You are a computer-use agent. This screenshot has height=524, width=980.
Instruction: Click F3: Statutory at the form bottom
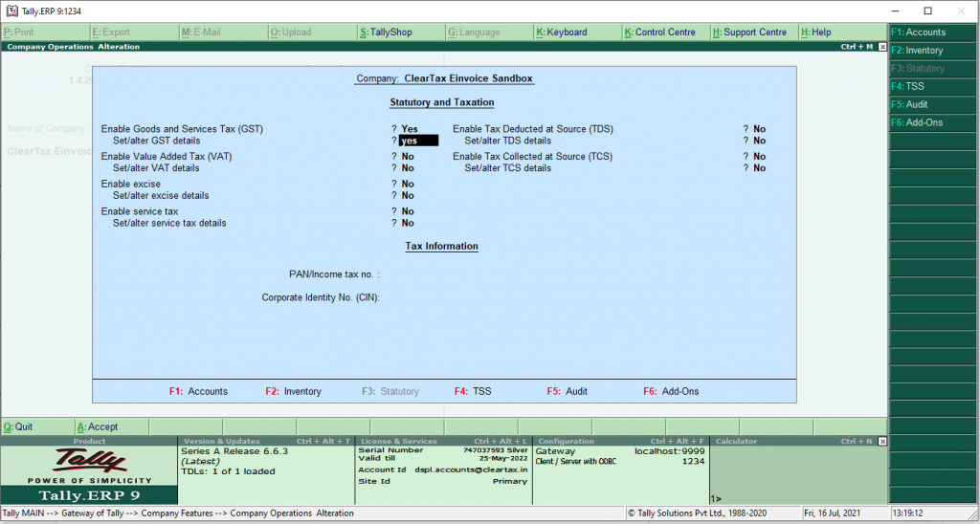(390, 392)
